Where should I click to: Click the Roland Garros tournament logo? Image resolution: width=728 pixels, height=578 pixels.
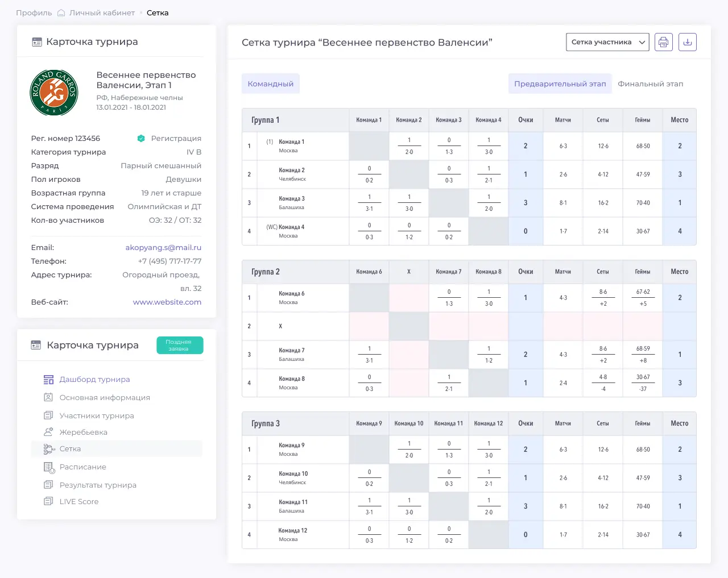pos(54,92)
